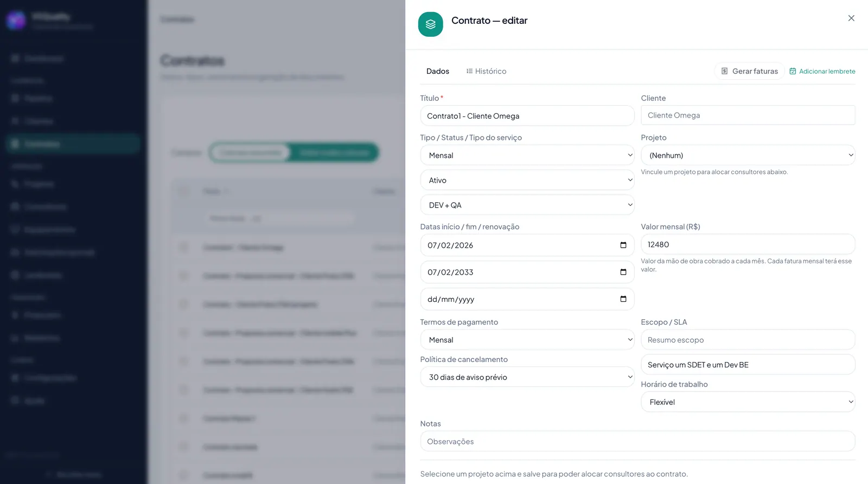Open the Política de cancelamento dropdown
Image resolution: width=868 pixels, height=484 pixels.
point(527,377)
